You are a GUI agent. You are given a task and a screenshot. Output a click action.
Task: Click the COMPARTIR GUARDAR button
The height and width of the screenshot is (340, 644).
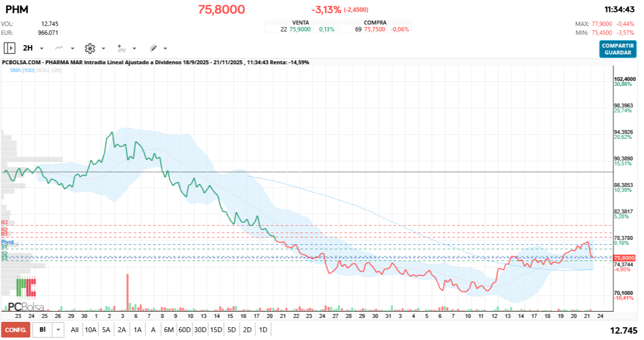pos(617,49)
